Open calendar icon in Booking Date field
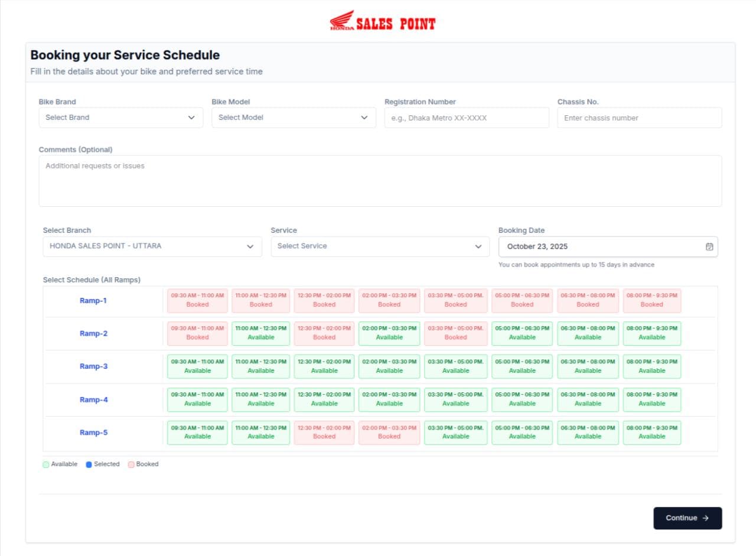The image size is (756, 556). click(709, 246)
